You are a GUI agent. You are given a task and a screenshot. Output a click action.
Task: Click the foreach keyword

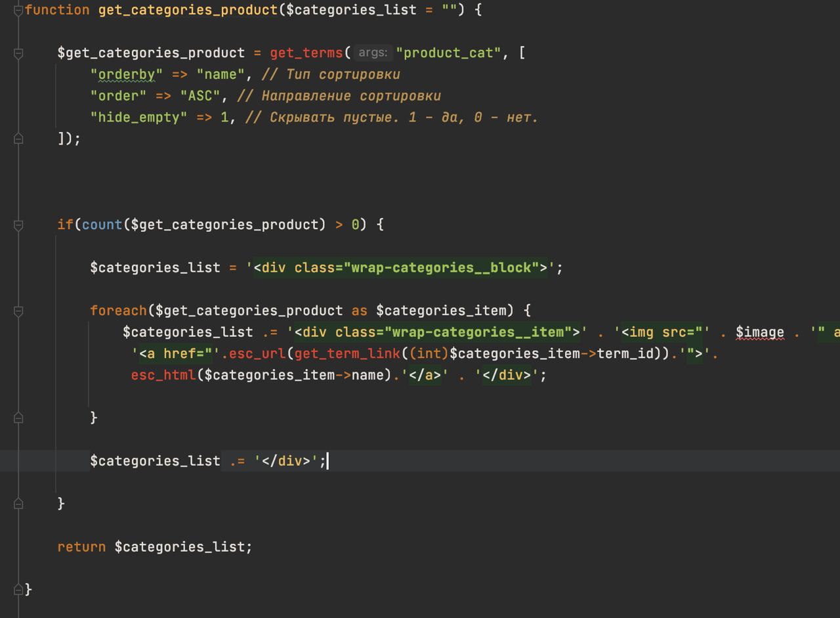click(x=119, y=311)
